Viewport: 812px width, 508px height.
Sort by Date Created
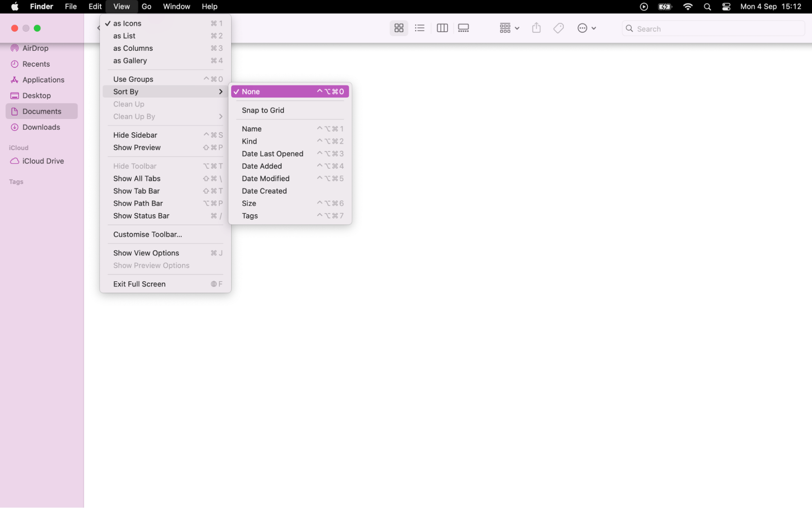290,191
